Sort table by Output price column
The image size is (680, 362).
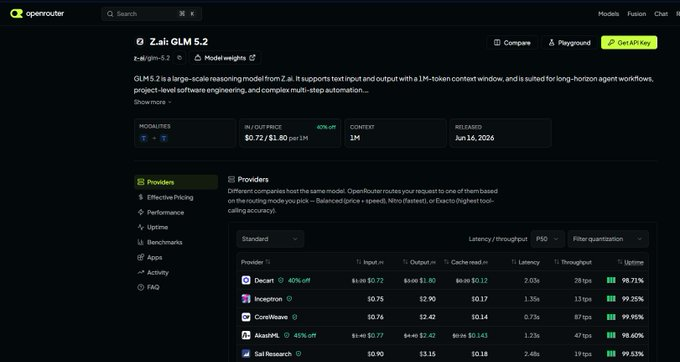coord(419,262)
